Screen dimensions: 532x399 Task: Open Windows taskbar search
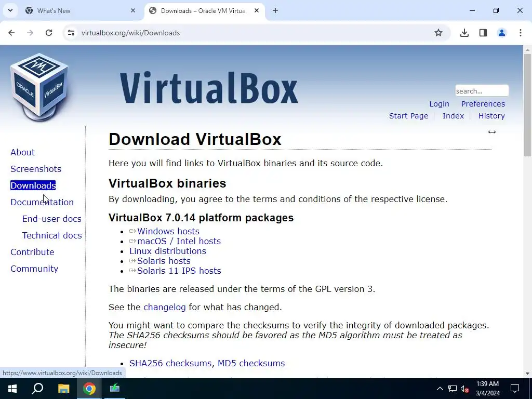(37, 389)
